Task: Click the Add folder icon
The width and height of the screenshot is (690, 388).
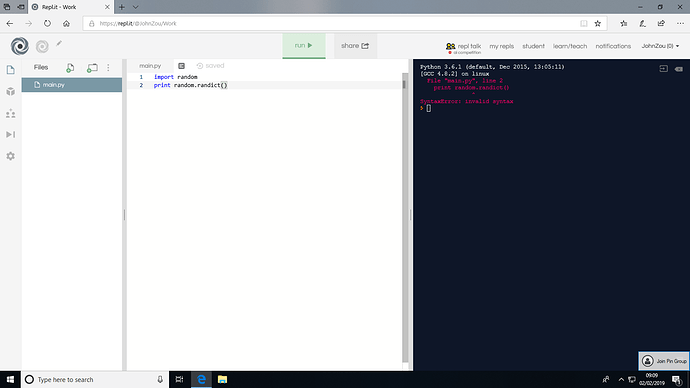Action: (92, 68)
